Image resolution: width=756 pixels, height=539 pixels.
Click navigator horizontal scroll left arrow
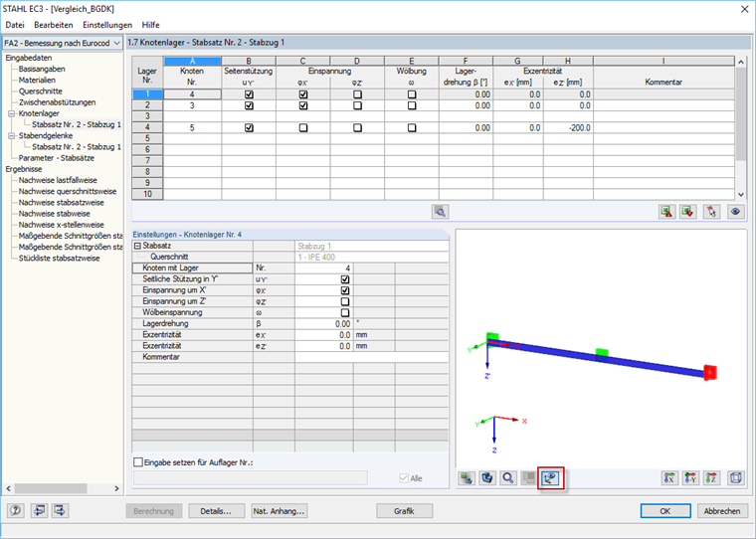coord(8,488)
